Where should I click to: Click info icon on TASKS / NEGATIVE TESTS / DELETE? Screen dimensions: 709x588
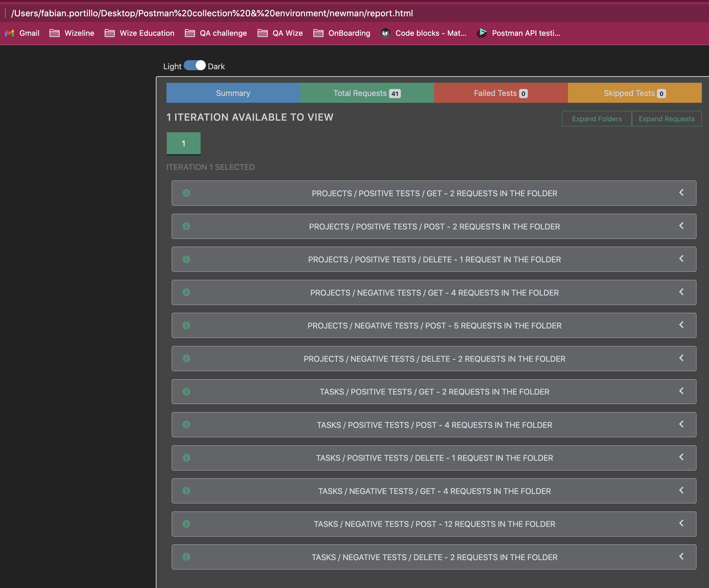pyautogui.click(x=187, y=556)
